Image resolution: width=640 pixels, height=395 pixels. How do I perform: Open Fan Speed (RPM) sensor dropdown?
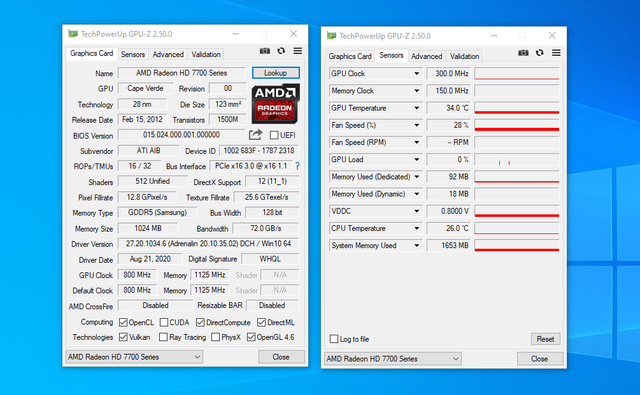[x=416, y=142]
